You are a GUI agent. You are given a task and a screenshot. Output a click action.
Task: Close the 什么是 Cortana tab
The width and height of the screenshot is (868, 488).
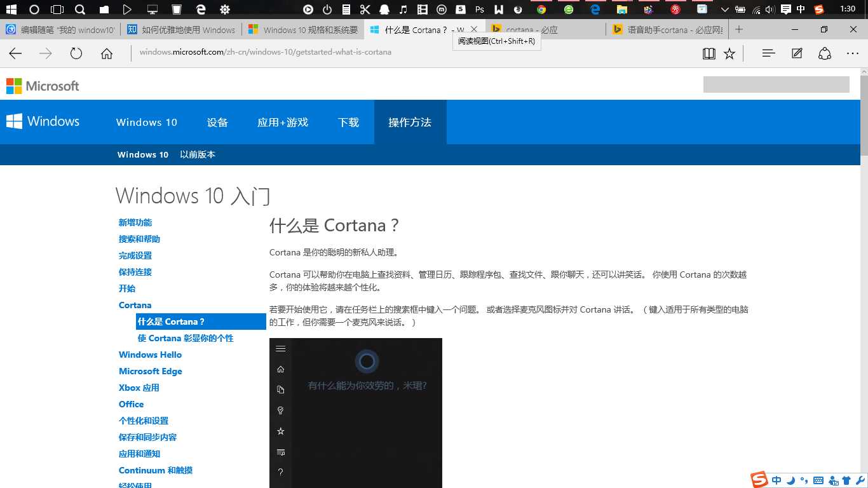pyautogui.click(x=473, y=29)
